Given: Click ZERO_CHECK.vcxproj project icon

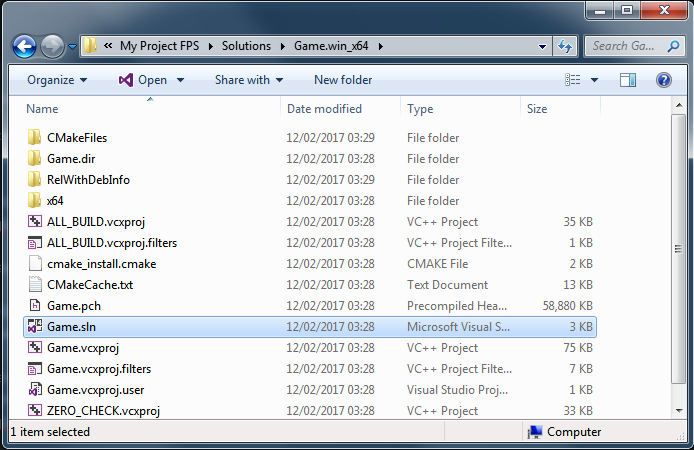Looking at the screenshot, I should click(35, 410).
